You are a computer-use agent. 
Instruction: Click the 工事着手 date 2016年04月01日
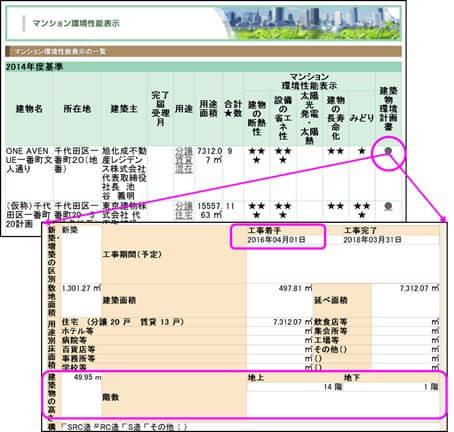276,240
